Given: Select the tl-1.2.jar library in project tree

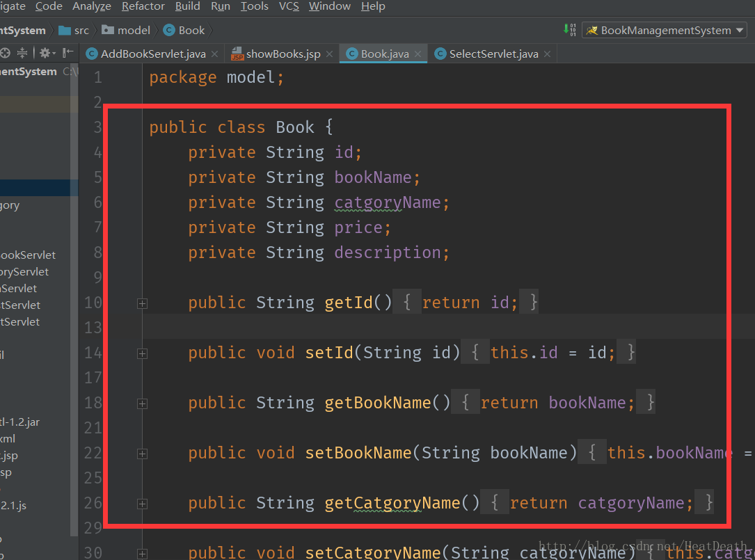Looking at the screenshot, I should 19,422.
